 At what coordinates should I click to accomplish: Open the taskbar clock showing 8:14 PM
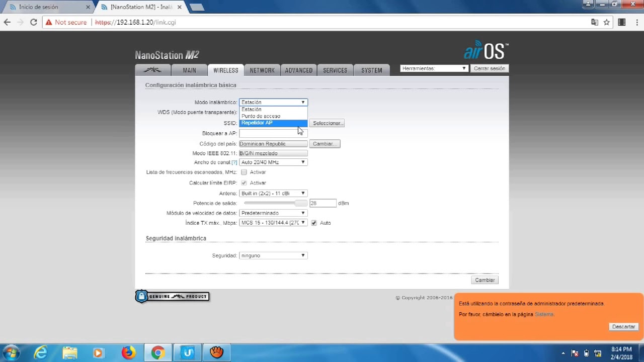coord(621,353)
